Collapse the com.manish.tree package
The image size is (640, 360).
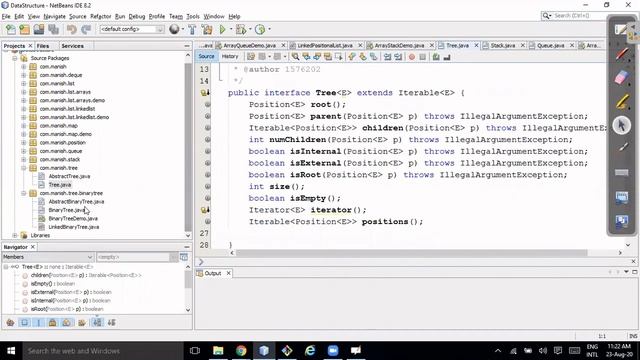[24, 168]
